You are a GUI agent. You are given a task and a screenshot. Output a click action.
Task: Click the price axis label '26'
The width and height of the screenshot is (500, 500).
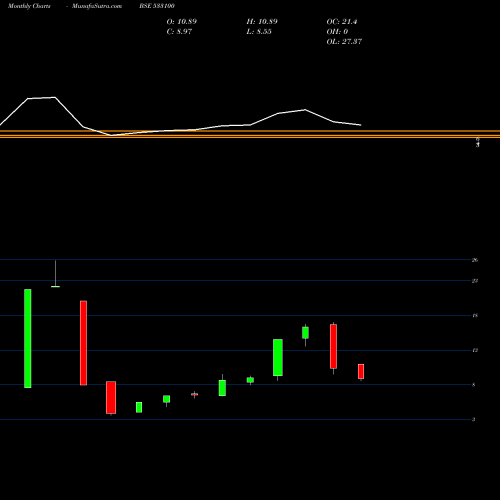point(475,260)
